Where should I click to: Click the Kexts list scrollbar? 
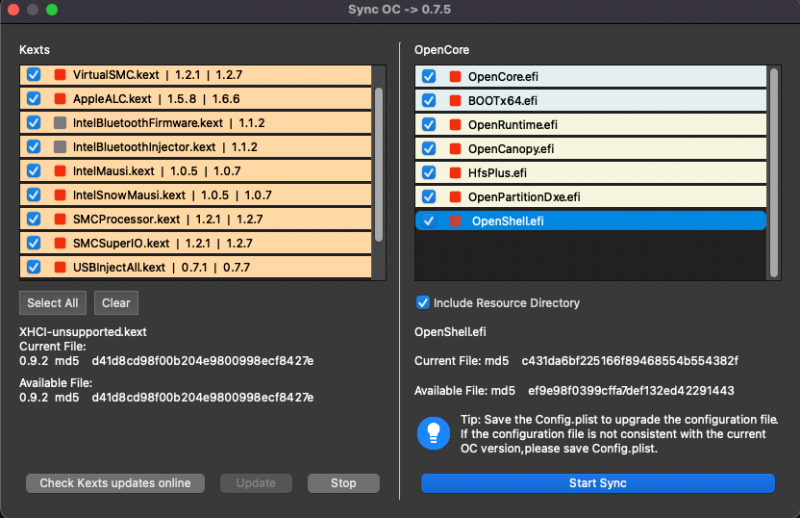[x=379, y=164]
